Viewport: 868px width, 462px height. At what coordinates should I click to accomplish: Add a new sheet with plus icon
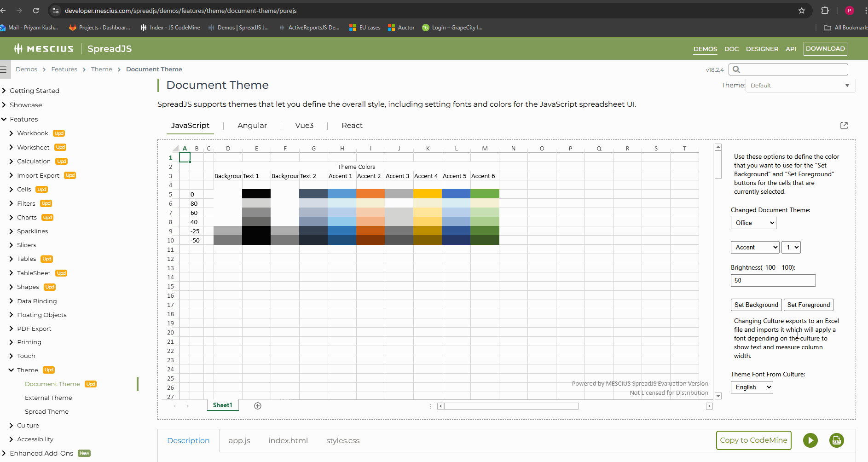click(x=258, y=406)
